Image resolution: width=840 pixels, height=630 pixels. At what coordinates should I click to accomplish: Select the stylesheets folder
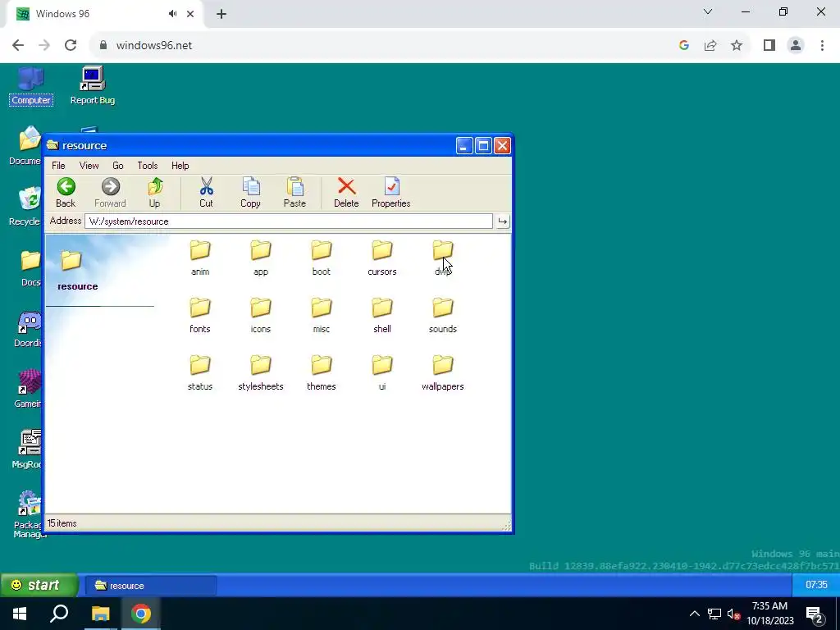261,372
